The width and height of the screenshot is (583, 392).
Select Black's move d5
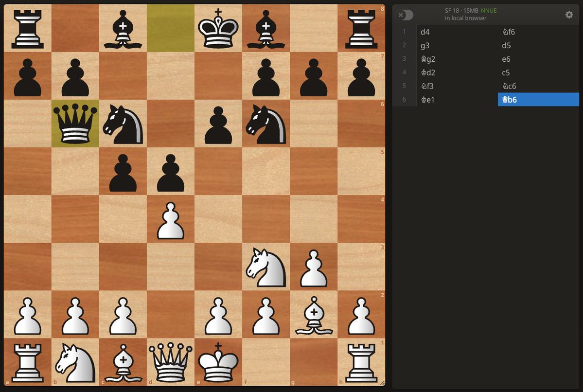(x=538, y=45)
